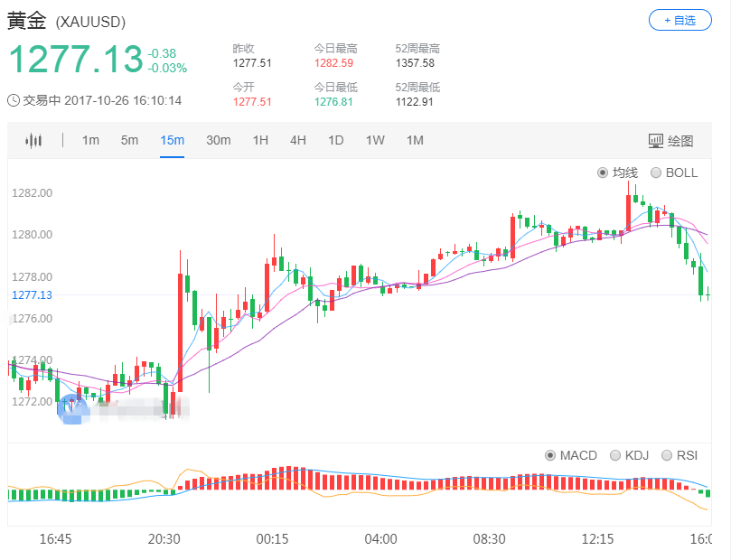The width and height of the screenshot is (731, 560).
Task: Click the clock icon beside 交易中
Action: tap(13, 100)
